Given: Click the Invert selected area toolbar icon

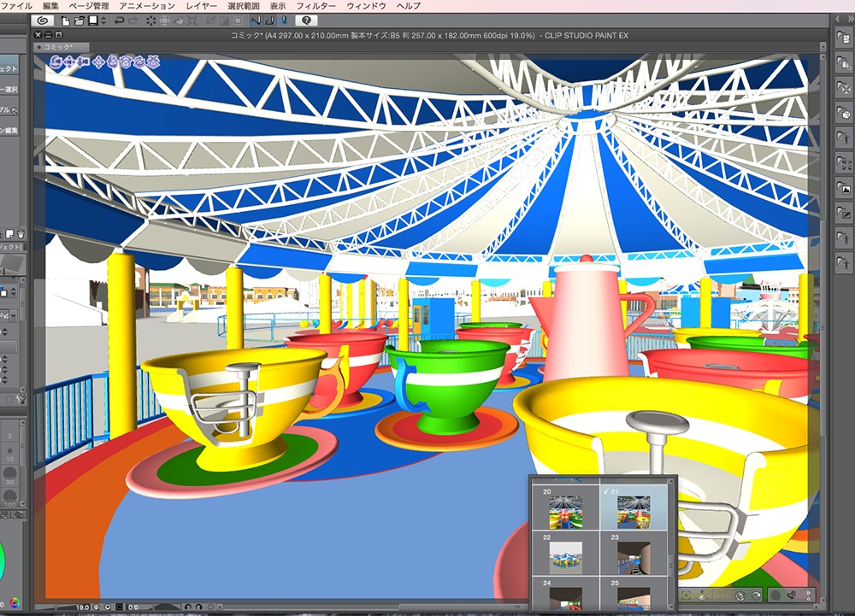Looking at the screenshot, I should 224,21.
